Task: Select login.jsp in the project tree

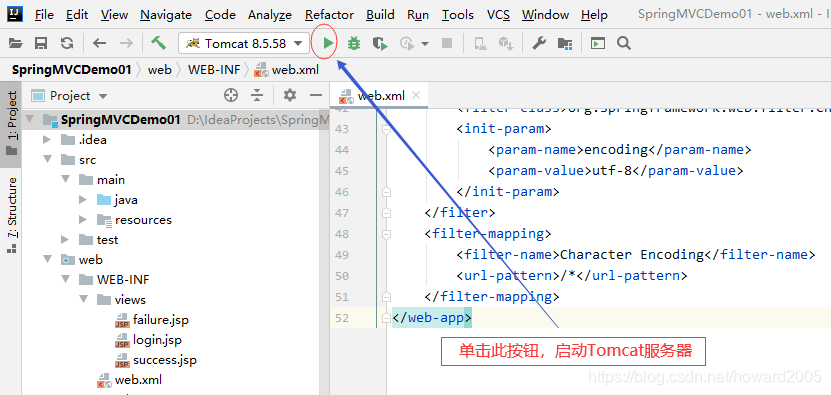Action: (157, 340)
